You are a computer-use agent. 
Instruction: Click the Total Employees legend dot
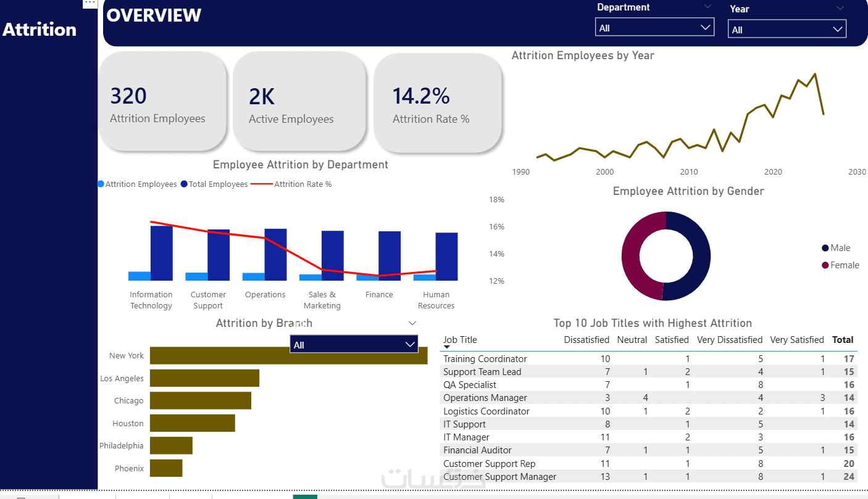point(184,184)
